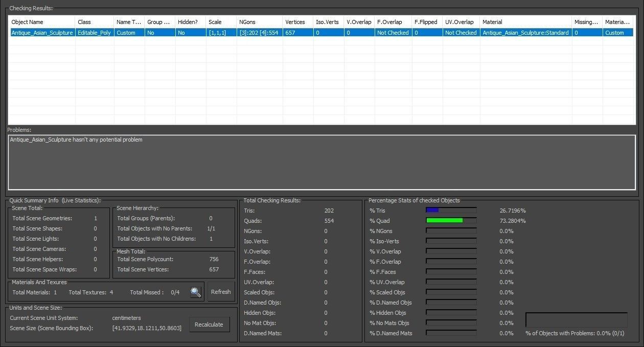The image size is (644, 347).
Task: Click the Total Missed 0/4 value
Action: (x=175, y=292)
